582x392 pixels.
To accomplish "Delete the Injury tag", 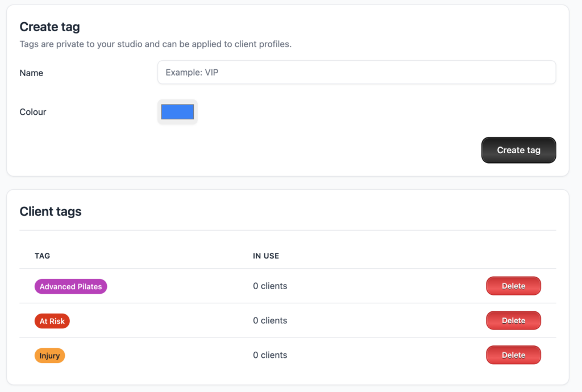I will [513, 356].
